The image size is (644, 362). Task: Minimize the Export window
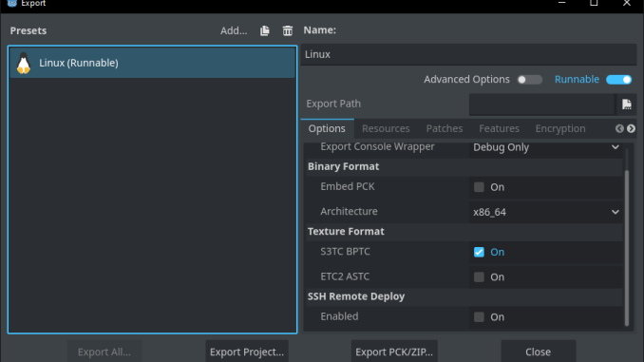click(x=562, y=3)
